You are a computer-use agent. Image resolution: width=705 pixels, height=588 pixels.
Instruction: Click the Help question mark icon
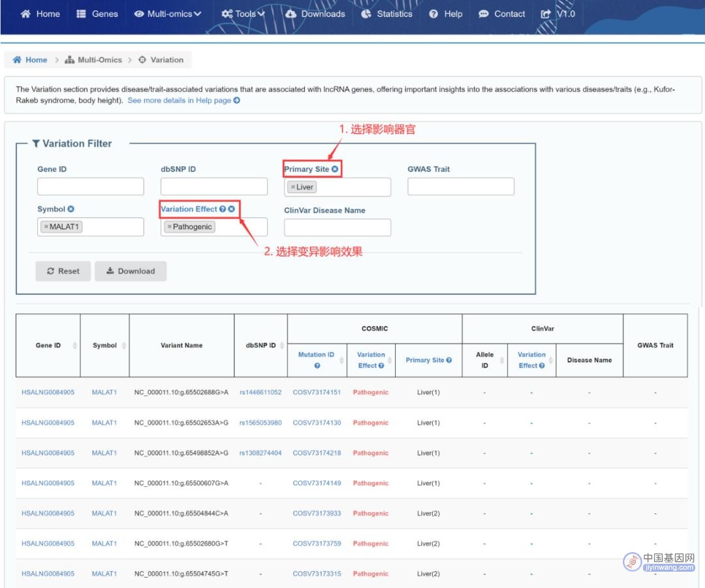(x=433, y=14)
